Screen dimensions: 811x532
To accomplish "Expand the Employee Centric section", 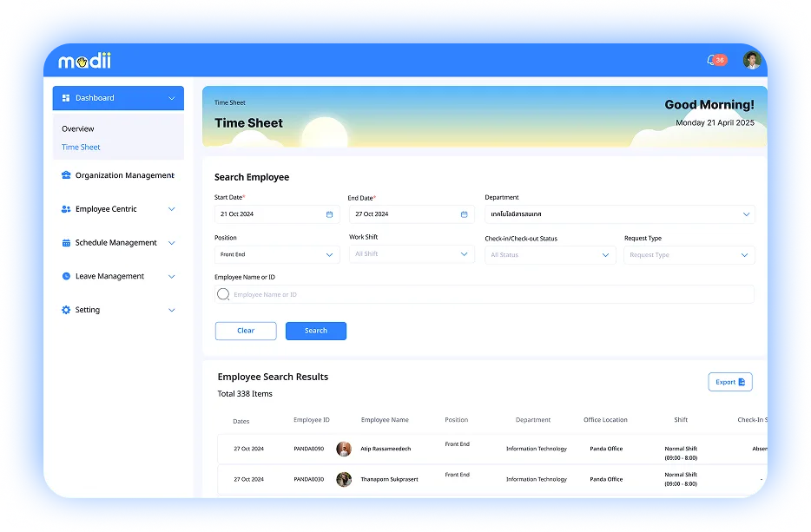I will coord(172,209).
